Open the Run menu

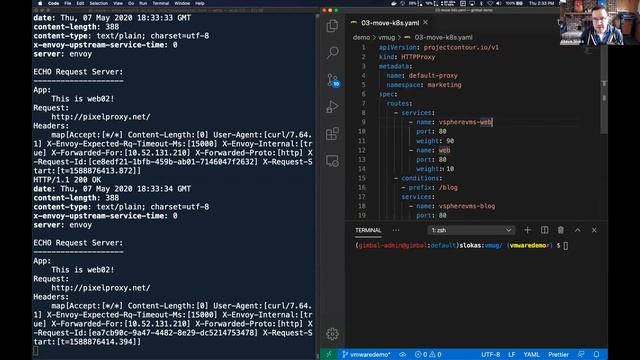pos(143,3)
